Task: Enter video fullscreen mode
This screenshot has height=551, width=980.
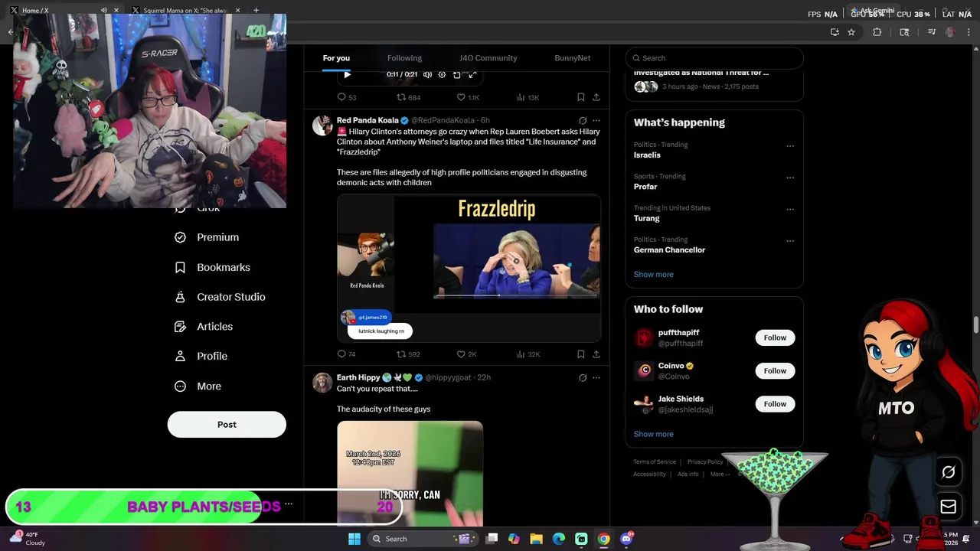Action: 472,74
